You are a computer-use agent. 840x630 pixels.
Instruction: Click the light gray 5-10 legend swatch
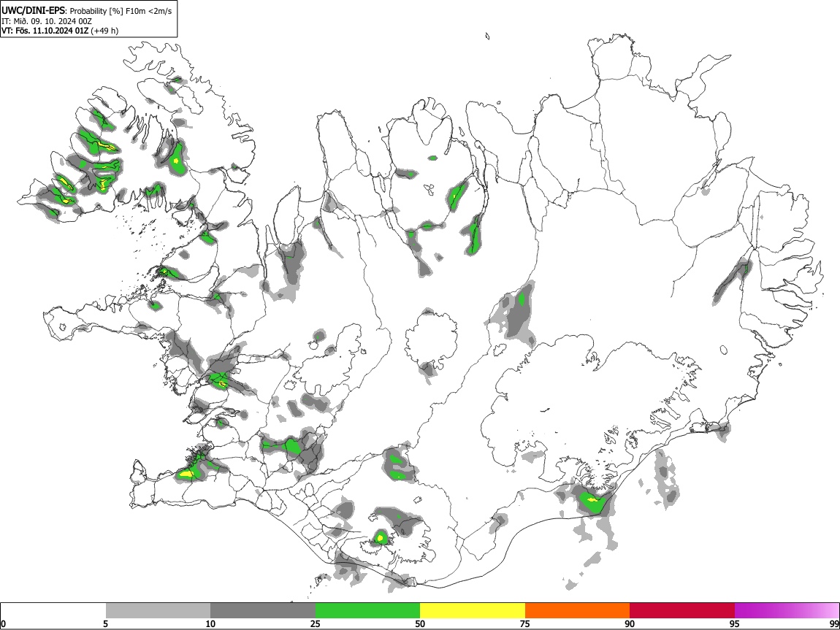[158, 611]
